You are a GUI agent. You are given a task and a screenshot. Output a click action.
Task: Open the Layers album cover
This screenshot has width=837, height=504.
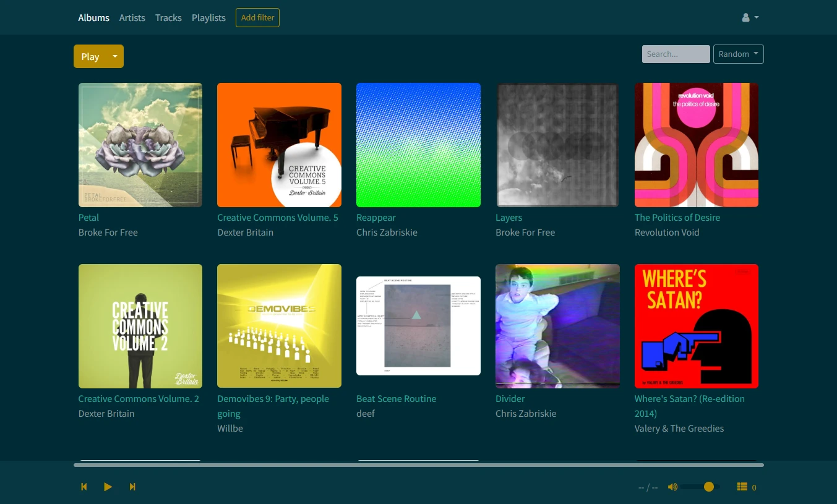pyautogui.click(x=557, y=145)
